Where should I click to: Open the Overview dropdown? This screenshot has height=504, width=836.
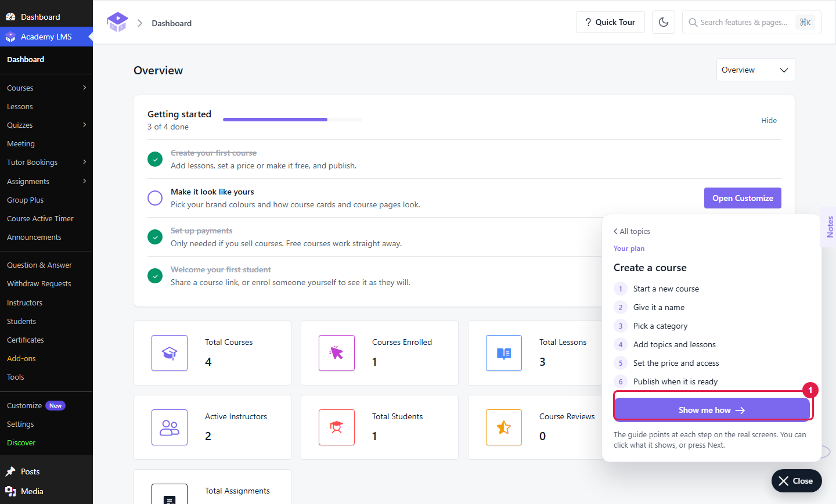point(755,70)
